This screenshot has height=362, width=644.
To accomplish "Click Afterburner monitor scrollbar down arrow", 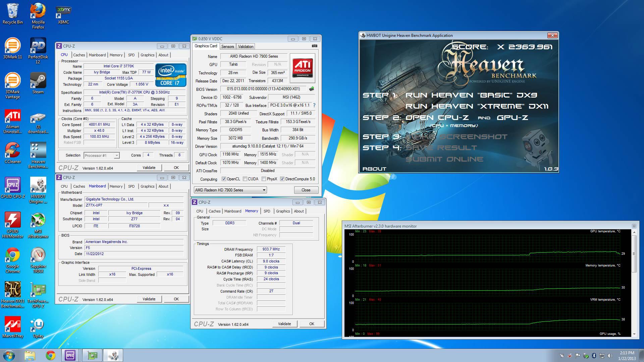I will [x=634, y=334].
